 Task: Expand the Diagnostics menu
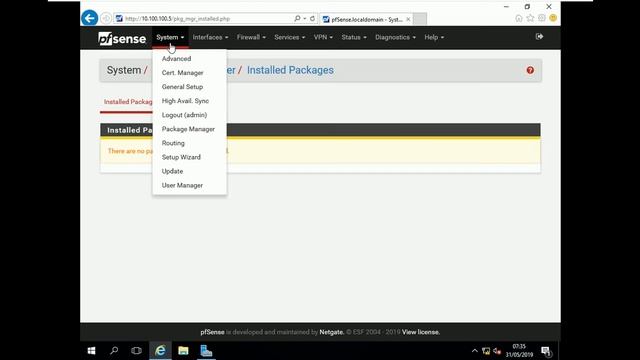click(395, 37)
